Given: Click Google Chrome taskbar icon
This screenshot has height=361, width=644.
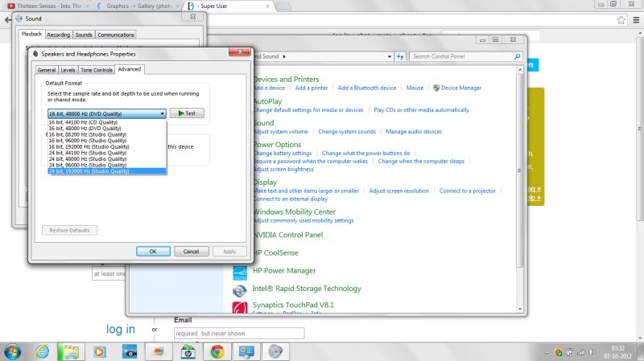Looking at the screenshot, I should [x=217, y=352].
